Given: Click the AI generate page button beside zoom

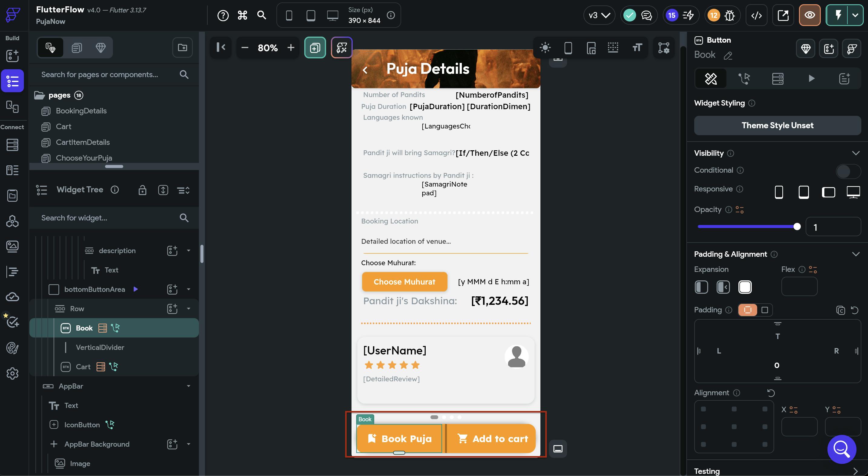Looking at the screenshot, I should pos(341,47).
